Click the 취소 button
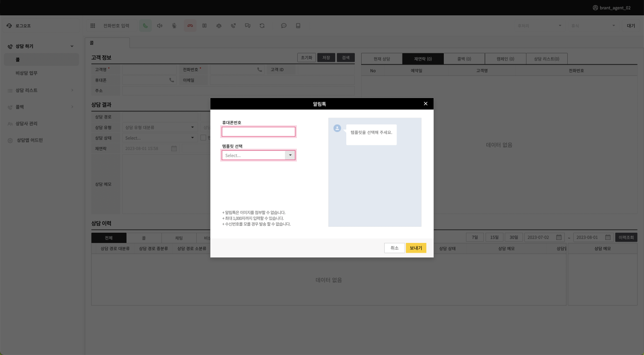The height and width of the screenshot is (355, 644). (x=394, y=248)
